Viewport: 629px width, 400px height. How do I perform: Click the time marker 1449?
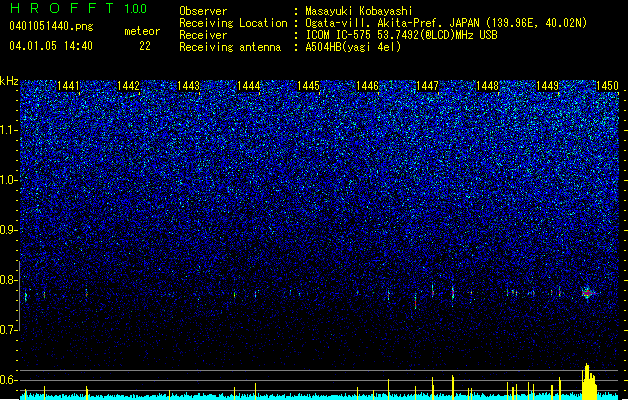(548, 86)
